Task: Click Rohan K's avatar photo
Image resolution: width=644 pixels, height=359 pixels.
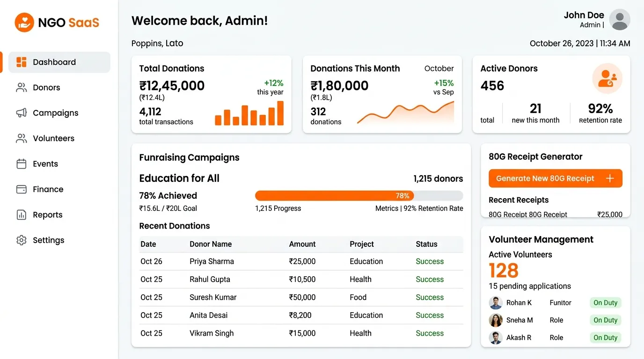Action: [x=496, y=303]
